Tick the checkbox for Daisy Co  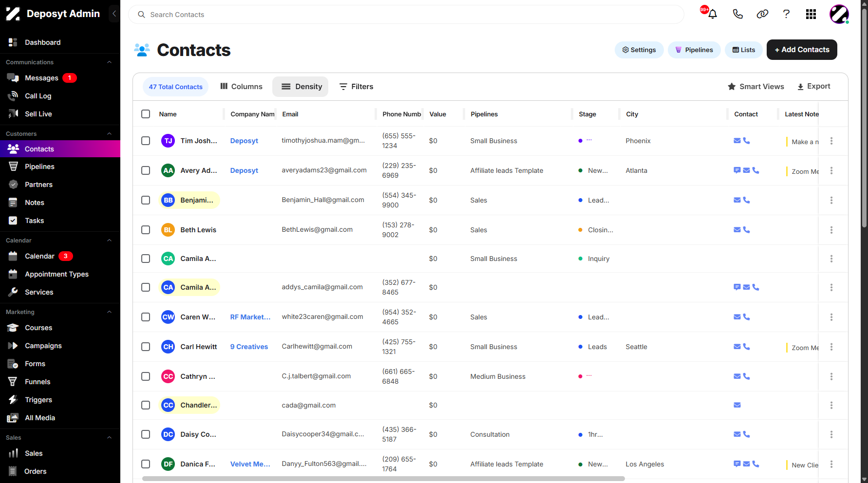click(x=146, y=434)
